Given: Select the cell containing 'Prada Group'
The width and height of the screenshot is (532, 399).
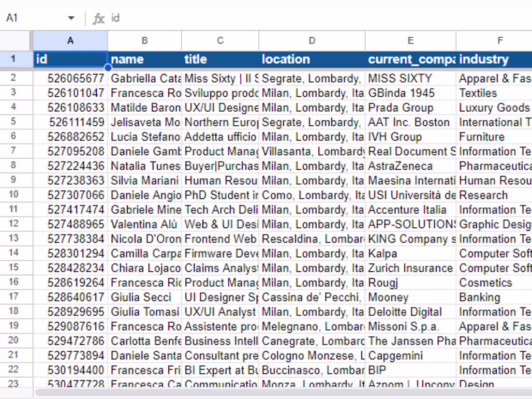Looking at the screenshot, I should click(x=410, y=107).
